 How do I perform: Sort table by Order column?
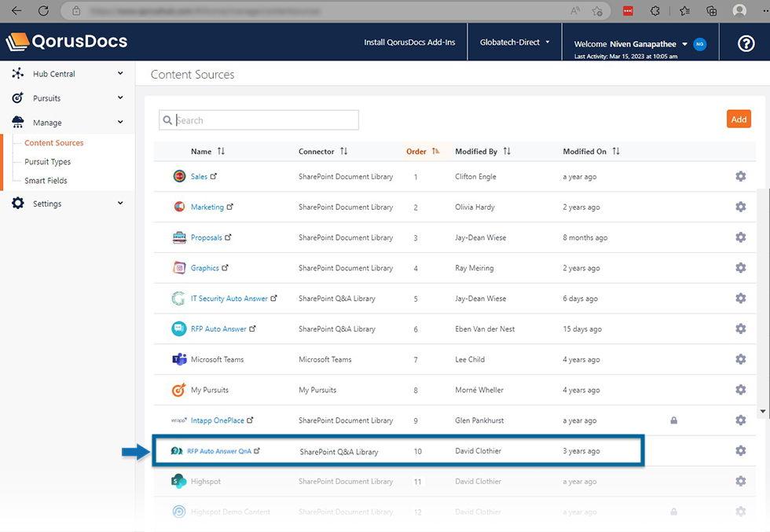pos(423,152)
